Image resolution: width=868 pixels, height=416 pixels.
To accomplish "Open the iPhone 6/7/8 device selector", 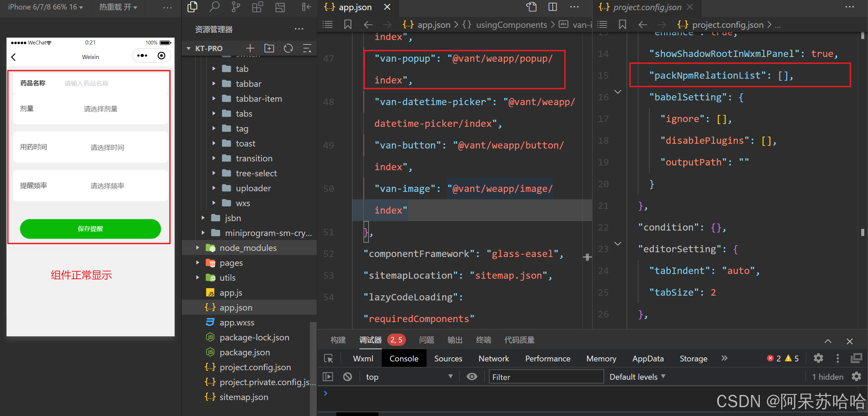I will [x=44, y=7].
